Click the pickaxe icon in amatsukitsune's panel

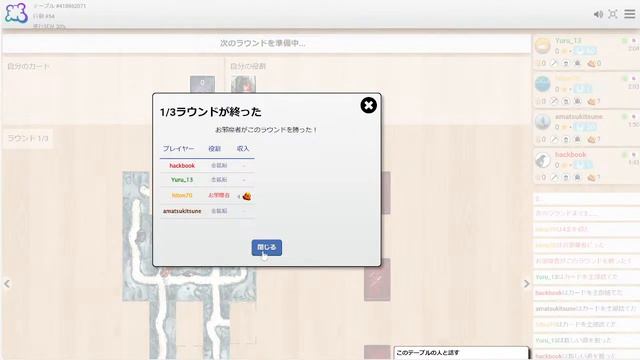pyautogui.click(x=554, y=139)
